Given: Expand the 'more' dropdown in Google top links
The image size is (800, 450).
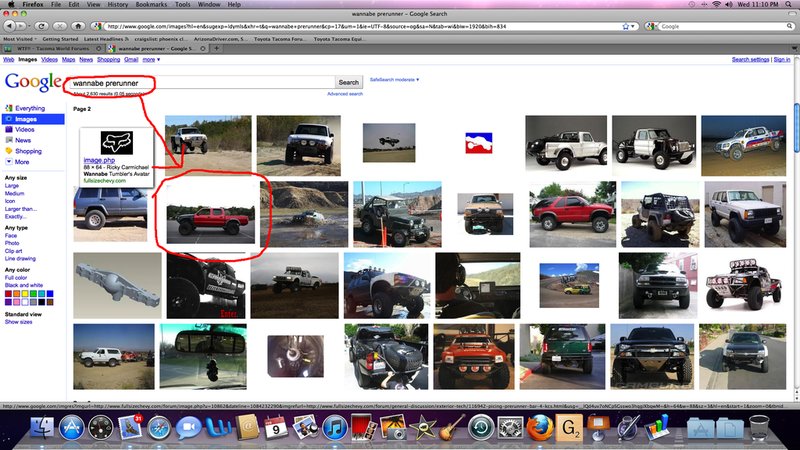Looking at the screenshot, I should click(151, 60).
